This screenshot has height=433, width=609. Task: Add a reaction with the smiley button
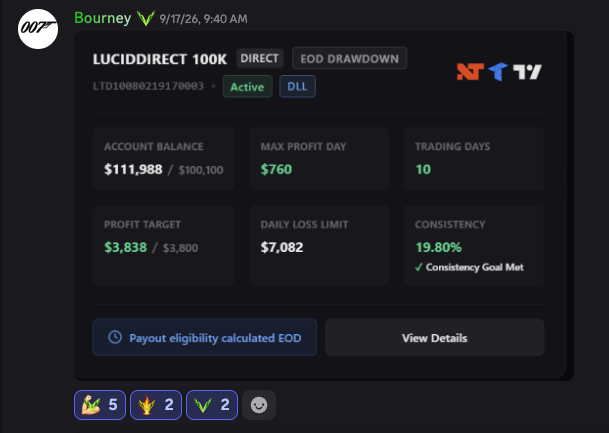259,405
